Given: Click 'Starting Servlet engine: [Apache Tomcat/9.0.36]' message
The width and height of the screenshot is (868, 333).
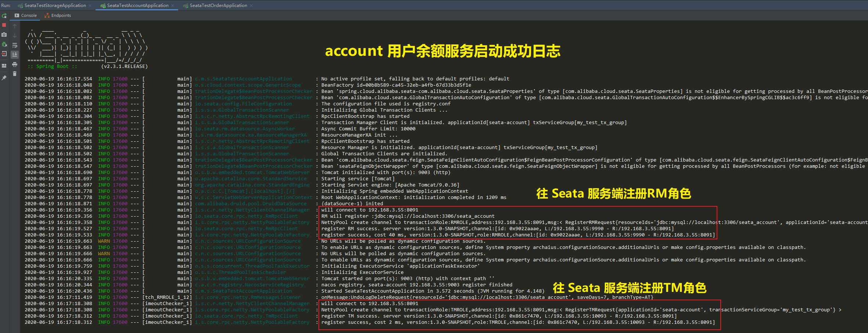Looking at the screenshot, I should (x=390, y=185).
